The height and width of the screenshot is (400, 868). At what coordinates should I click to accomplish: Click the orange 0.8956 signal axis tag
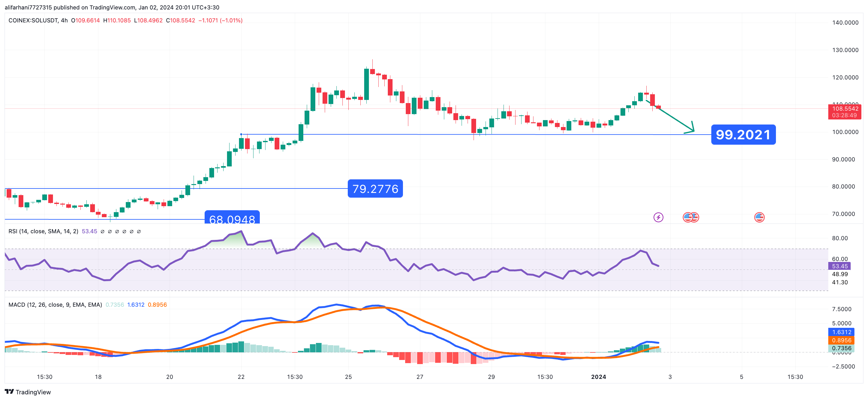(842, 340)
